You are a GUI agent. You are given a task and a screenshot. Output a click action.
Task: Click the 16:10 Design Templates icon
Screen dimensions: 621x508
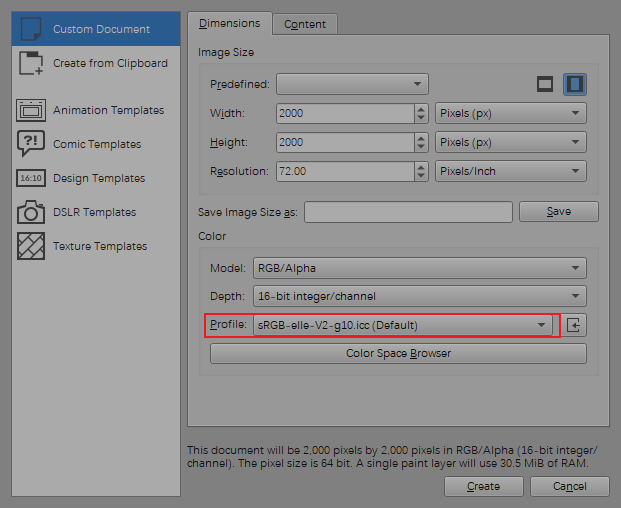[x=31, y=178]
